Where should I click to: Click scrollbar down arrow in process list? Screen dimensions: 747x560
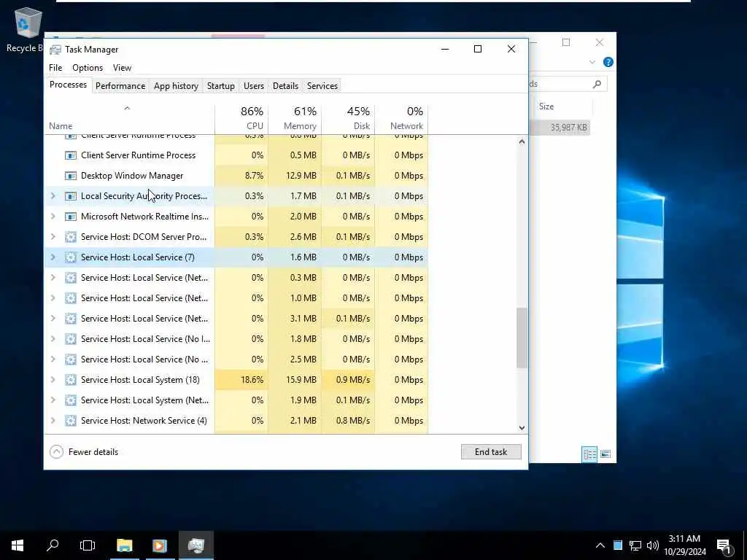point(522,427)
